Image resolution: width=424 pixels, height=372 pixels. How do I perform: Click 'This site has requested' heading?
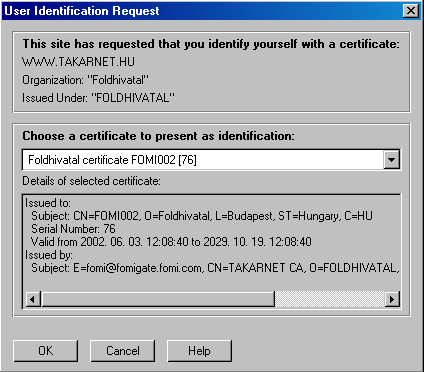(x=211, y=44)
